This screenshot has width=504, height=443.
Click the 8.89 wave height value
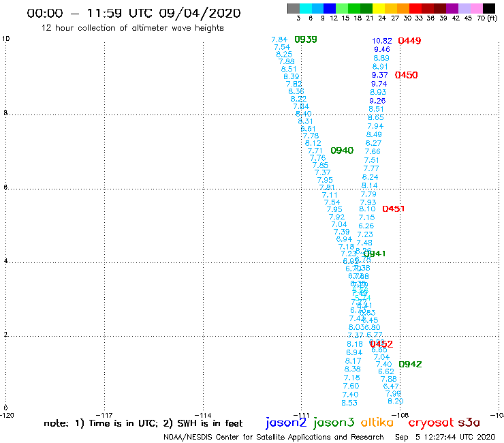[381, 58]
